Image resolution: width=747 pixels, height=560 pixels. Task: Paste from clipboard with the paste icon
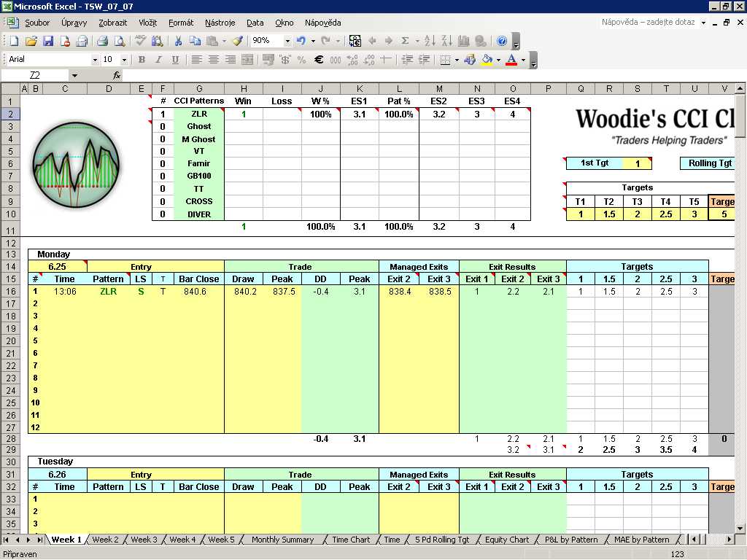pos(212,41)
